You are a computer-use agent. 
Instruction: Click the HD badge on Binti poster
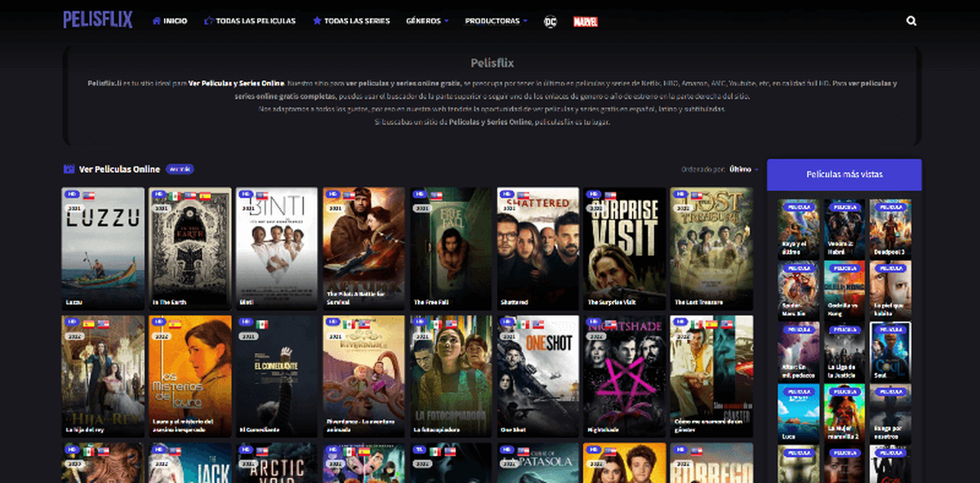point(246,196)
